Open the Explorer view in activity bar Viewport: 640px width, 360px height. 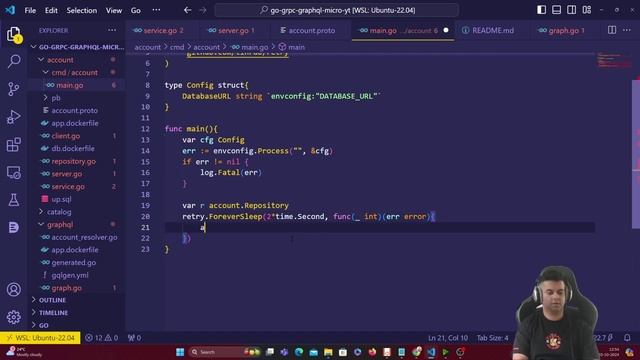pyautogui.click(x=13, y=34)
